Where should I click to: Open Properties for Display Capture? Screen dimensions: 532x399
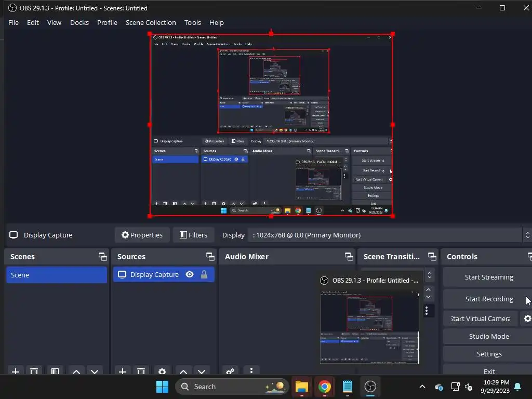pyautogui.click(x=142, y=235)
